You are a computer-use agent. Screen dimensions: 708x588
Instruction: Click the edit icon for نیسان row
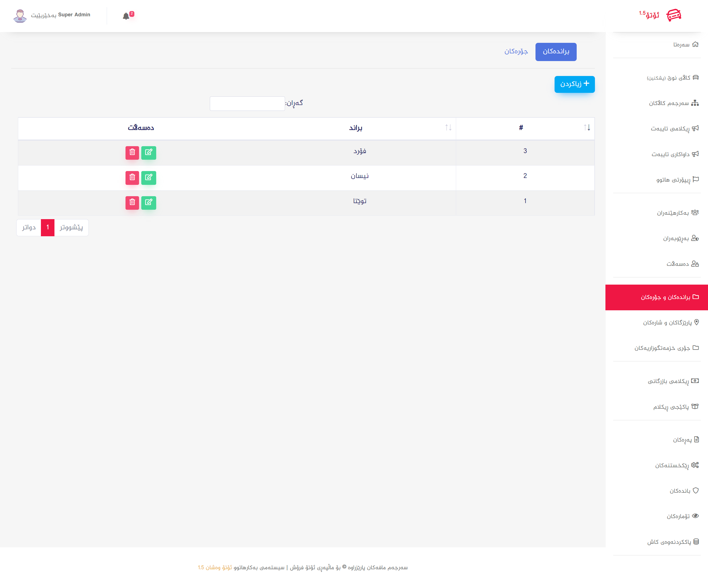click(149, 177)
